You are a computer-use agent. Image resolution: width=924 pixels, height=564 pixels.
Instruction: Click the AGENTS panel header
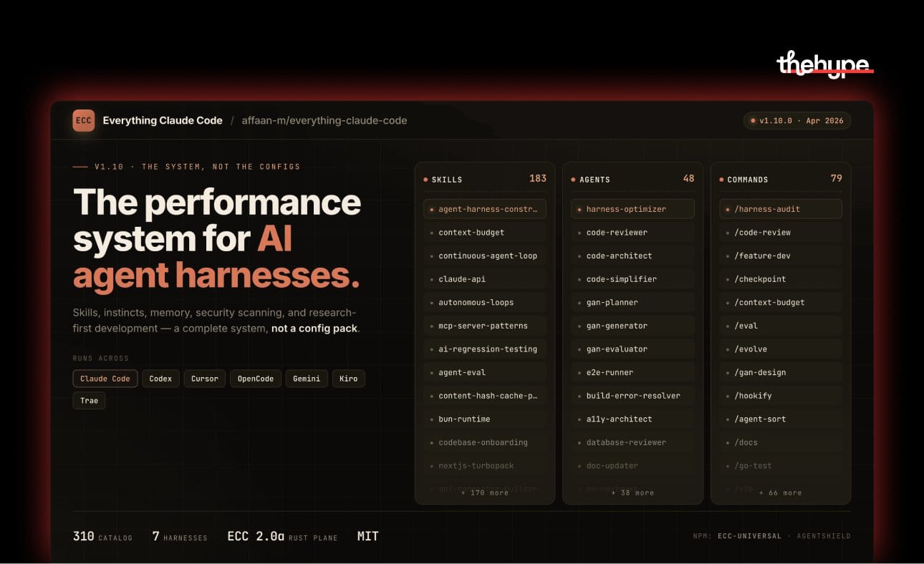click(632, 179)
